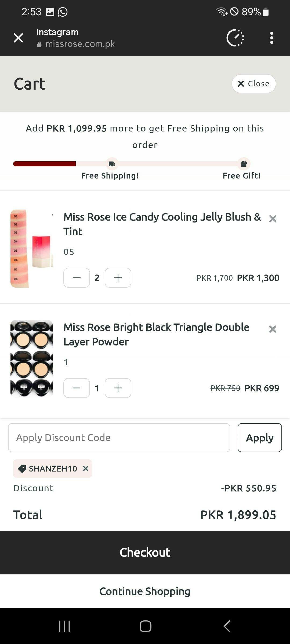Decrease Double Layer Powder quantity

point(77,388)
